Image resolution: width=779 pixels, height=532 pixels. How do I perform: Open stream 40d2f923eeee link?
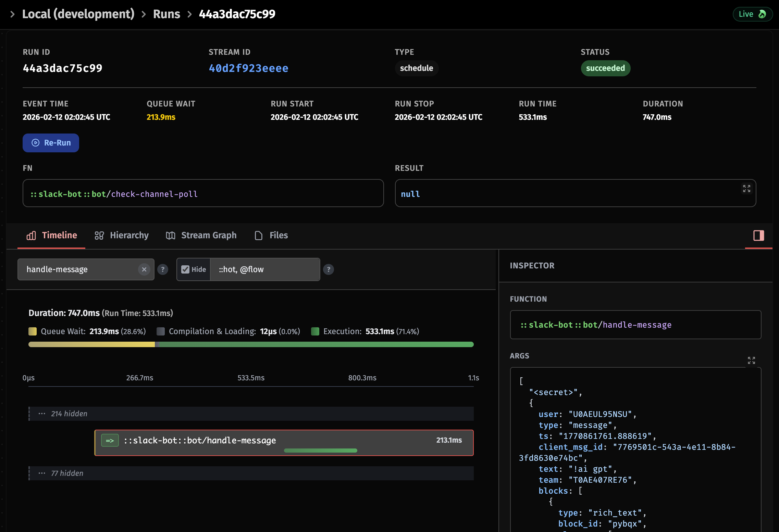pyautogui.click(x=248, y=68)
